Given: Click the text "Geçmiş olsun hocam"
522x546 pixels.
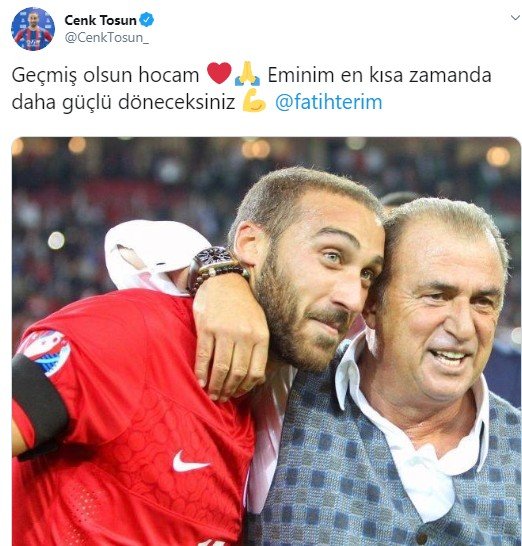Looking at the screenshot, I should [x=105, y=75].
